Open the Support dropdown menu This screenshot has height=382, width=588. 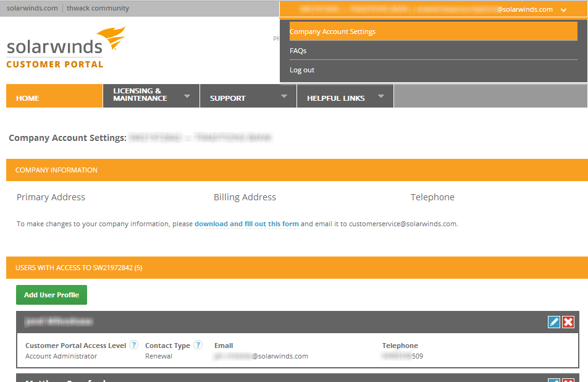point(248,96)
